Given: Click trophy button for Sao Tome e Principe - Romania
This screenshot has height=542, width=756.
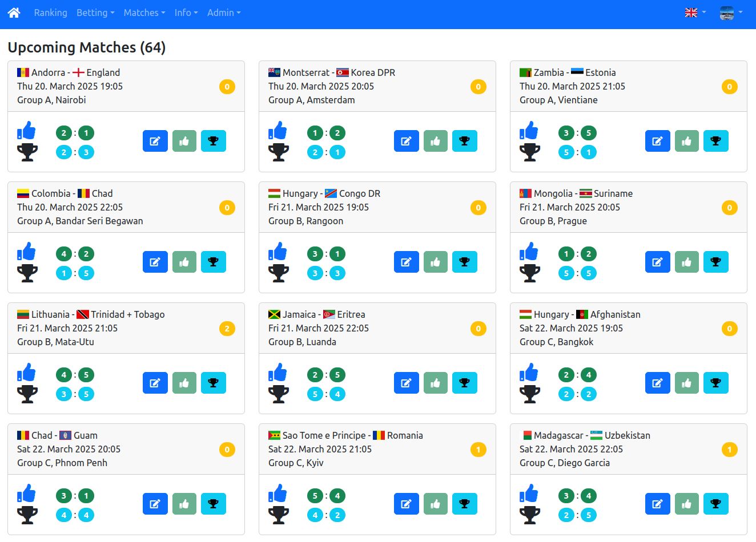Looking at the screenshot, I should (465, 504).
